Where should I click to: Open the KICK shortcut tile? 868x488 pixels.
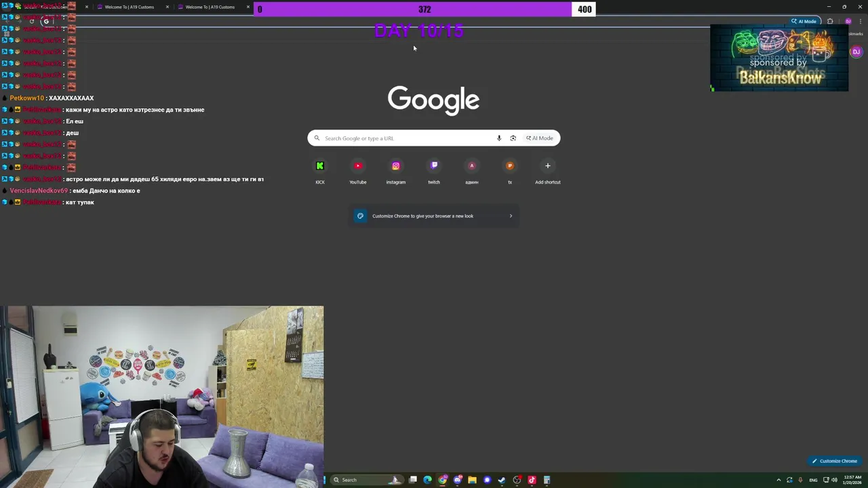(x=320, y=171)
